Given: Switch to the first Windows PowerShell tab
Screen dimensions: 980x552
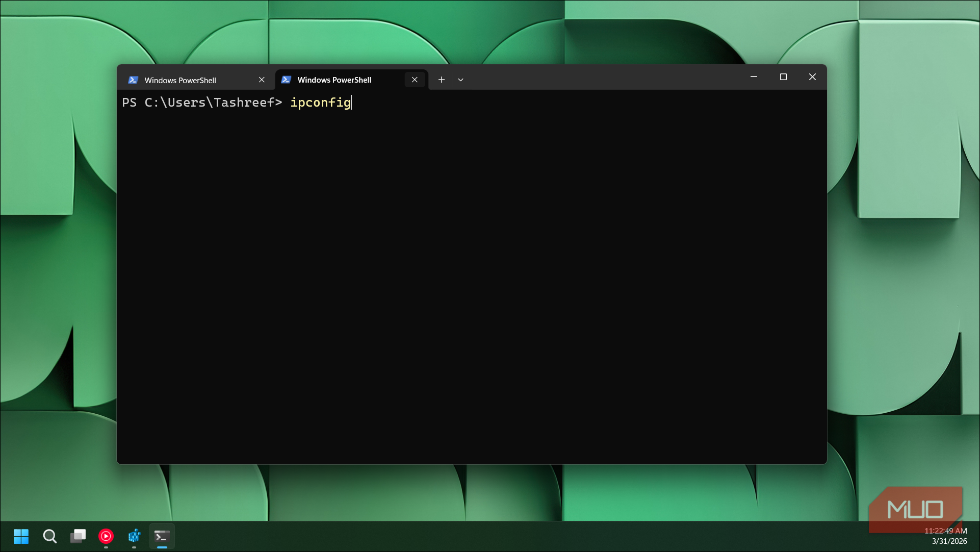Looking at the screenshot, I should coord(196,80).
